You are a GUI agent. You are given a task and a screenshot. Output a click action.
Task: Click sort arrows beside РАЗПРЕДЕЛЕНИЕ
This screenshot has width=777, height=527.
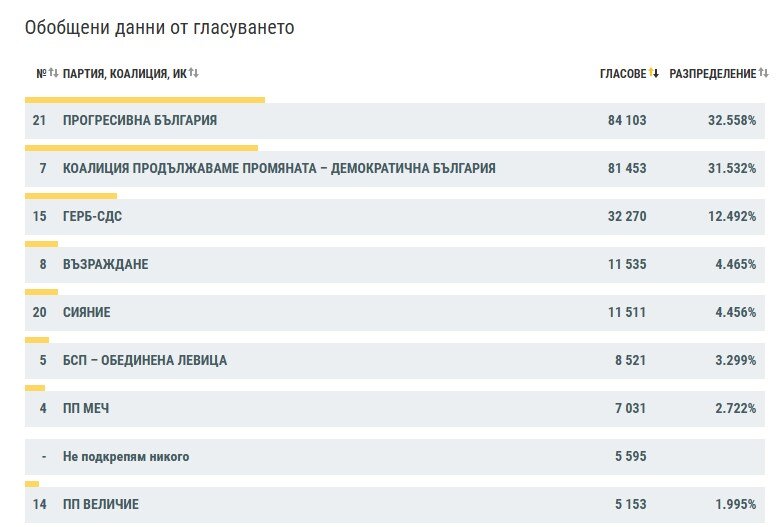764,73
